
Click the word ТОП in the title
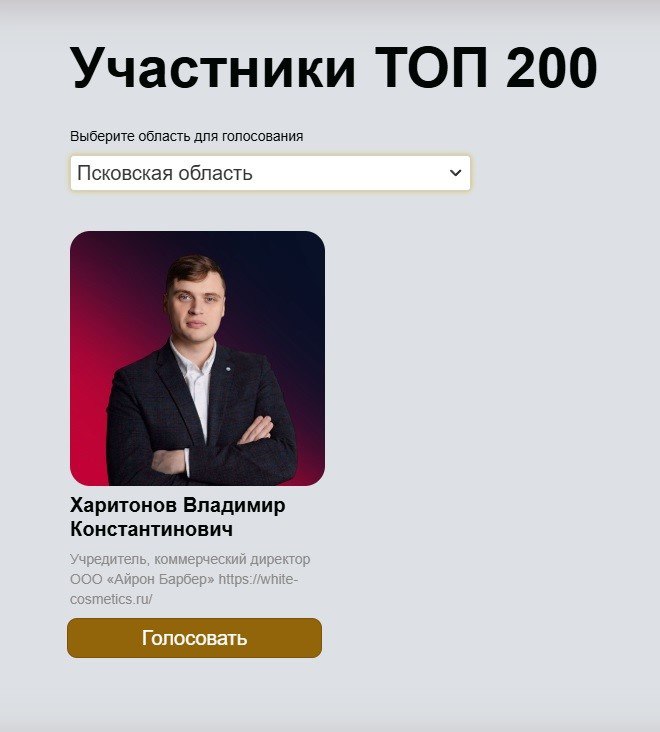coord(432,68)
